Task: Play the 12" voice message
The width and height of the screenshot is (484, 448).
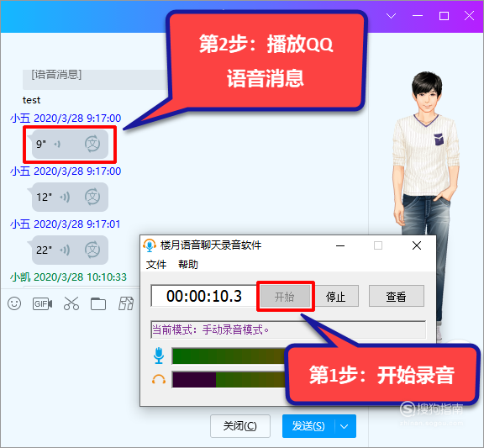Action: click(x=70, y=197)
